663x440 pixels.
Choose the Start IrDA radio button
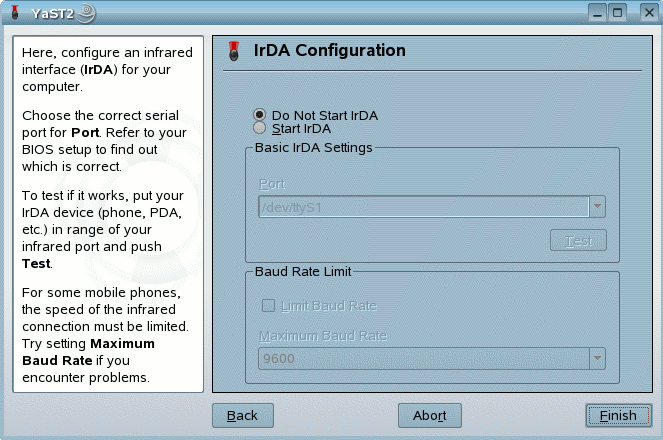pos(260,128)
